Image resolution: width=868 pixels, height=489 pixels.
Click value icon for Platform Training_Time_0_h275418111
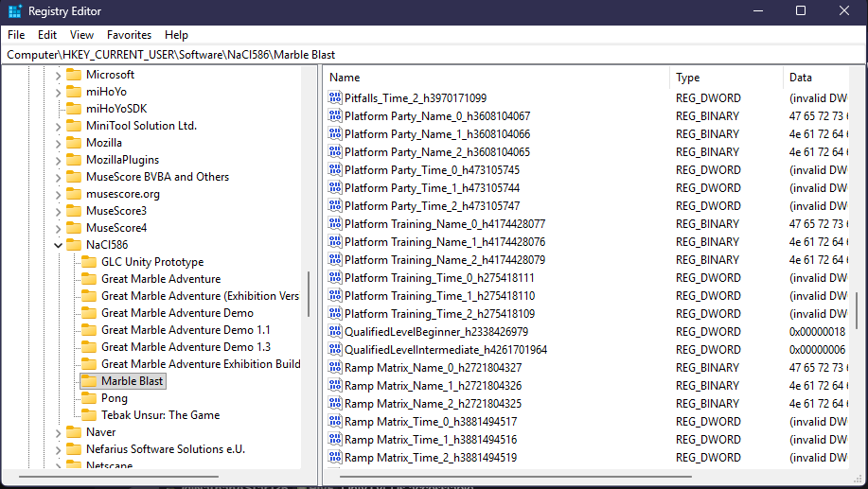click(335, 278)
